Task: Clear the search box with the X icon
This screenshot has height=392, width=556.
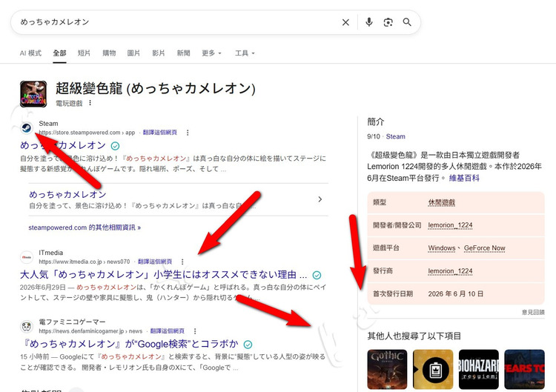Action: tap(345, 22)
